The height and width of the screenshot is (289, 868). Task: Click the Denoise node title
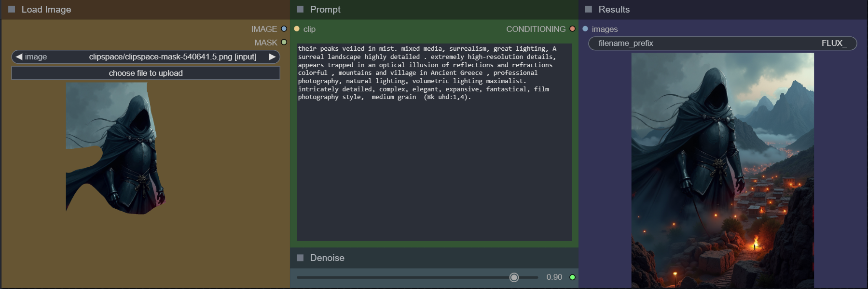pyautogui.click(x=327, y=258)
